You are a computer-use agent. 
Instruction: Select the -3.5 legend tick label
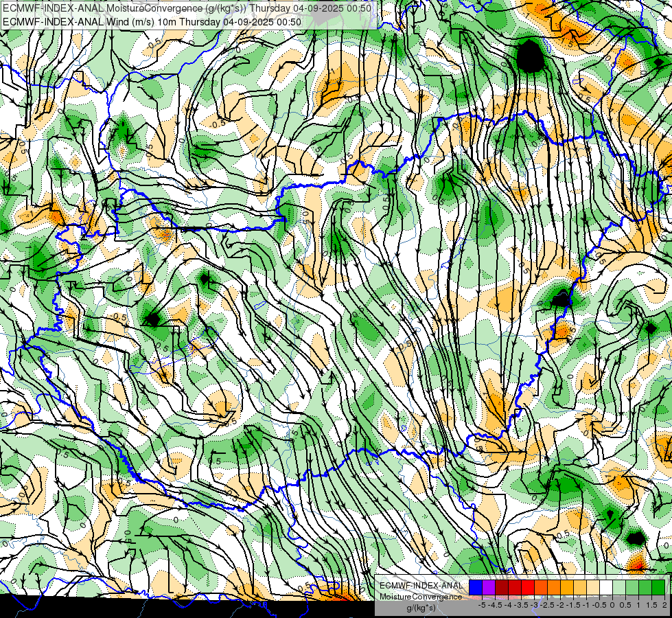[x=521, y=605]
